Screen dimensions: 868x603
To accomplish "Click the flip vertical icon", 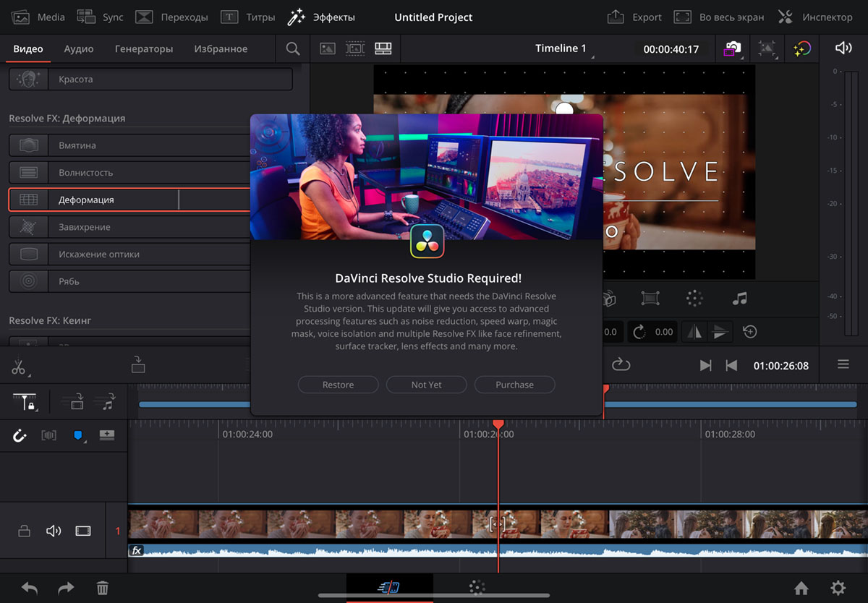I will pos(720,332).
